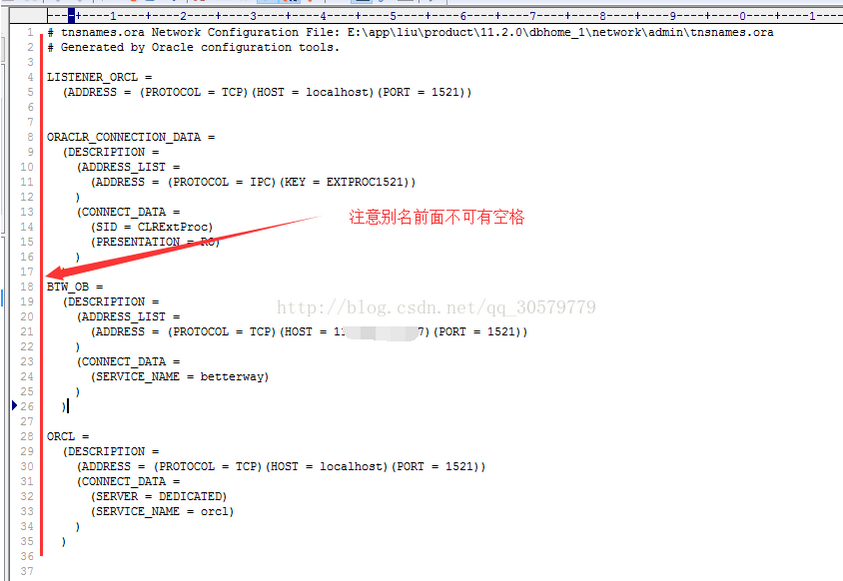Image resolution: width=843 pixels, height=581 pixels.
Task: Place cursor on the ORCL alias line
Action: click(68, 436)
